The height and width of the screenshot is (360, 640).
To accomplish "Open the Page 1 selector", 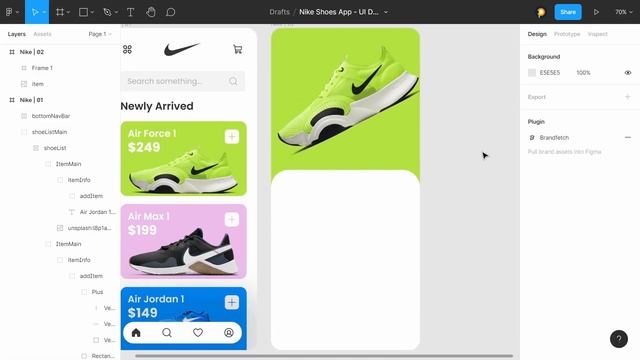I will 100,34.
